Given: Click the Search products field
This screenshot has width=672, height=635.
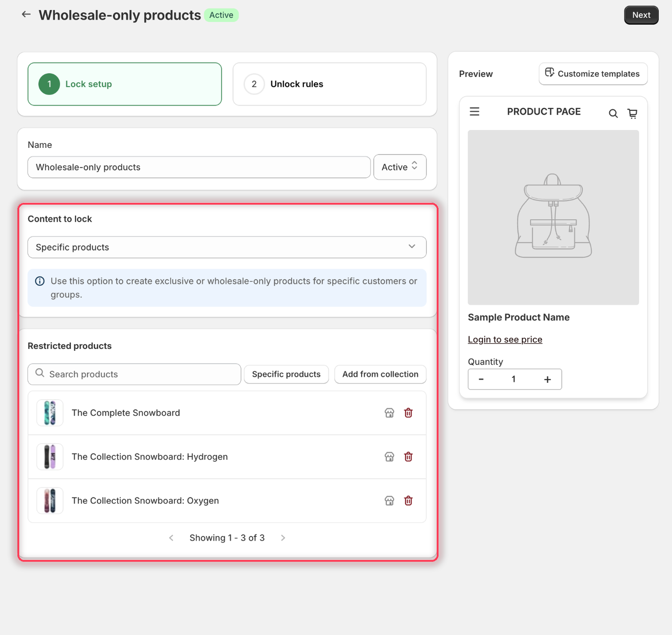Looking at the screenshot, I should [134, 374].
